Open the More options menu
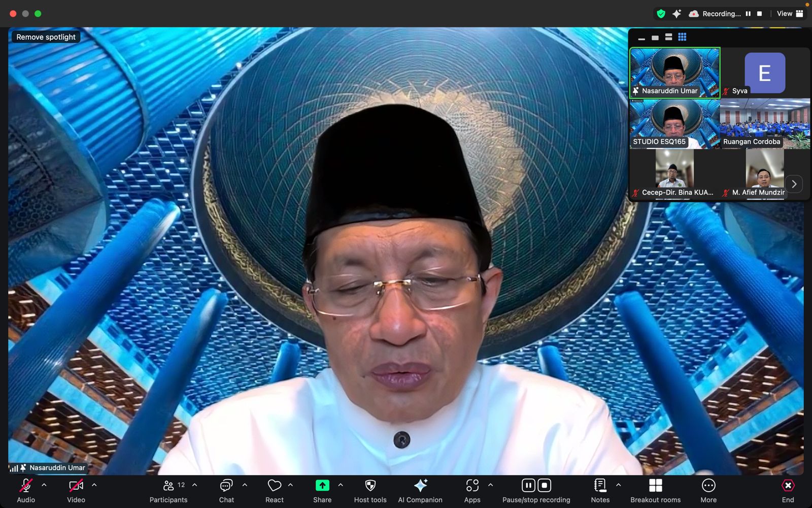 click(708, 491)
